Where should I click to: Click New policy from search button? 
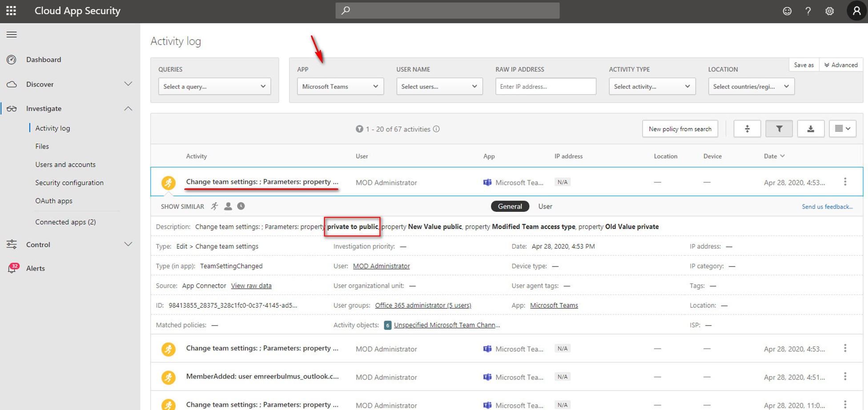(680, 129)
